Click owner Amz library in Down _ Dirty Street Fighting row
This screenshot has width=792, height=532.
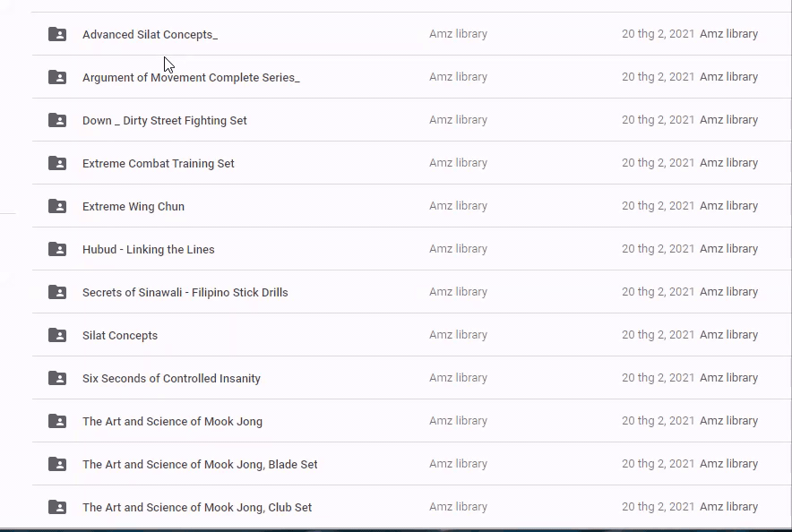tap(458, 120)
